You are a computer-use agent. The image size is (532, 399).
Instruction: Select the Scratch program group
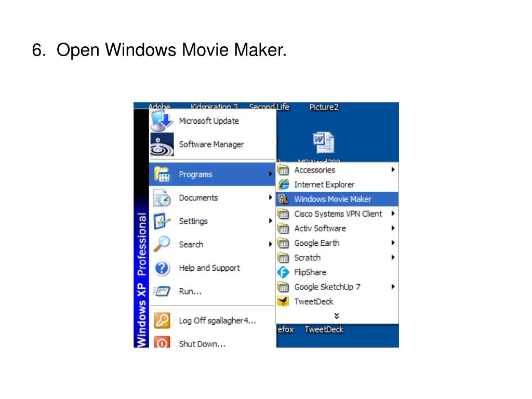point(337,258)
